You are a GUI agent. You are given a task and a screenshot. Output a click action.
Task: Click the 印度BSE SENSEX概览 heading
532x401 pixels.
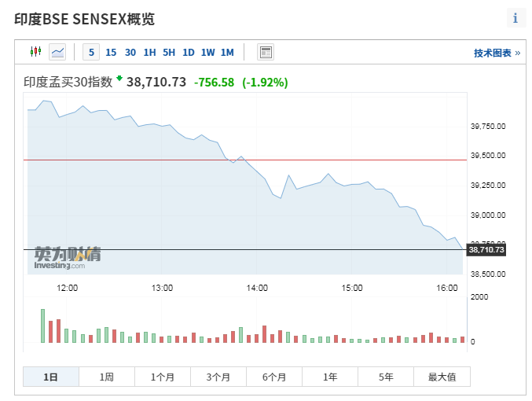[84, 20]
